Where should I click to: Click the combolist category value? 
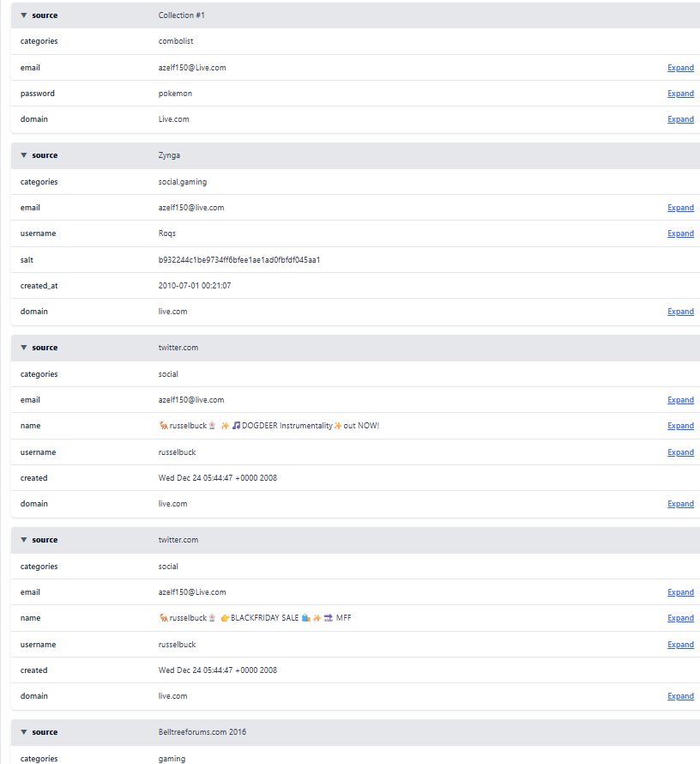(177, 41)
